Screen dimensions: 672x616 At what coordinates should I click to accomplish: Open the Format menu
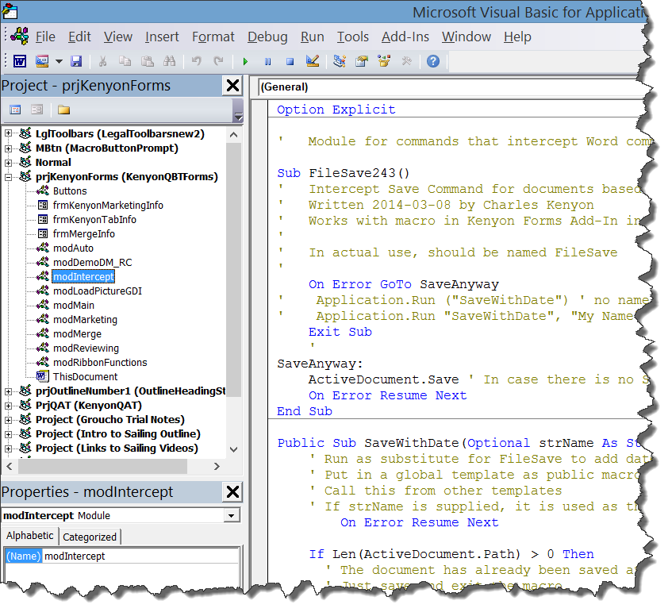213,37
